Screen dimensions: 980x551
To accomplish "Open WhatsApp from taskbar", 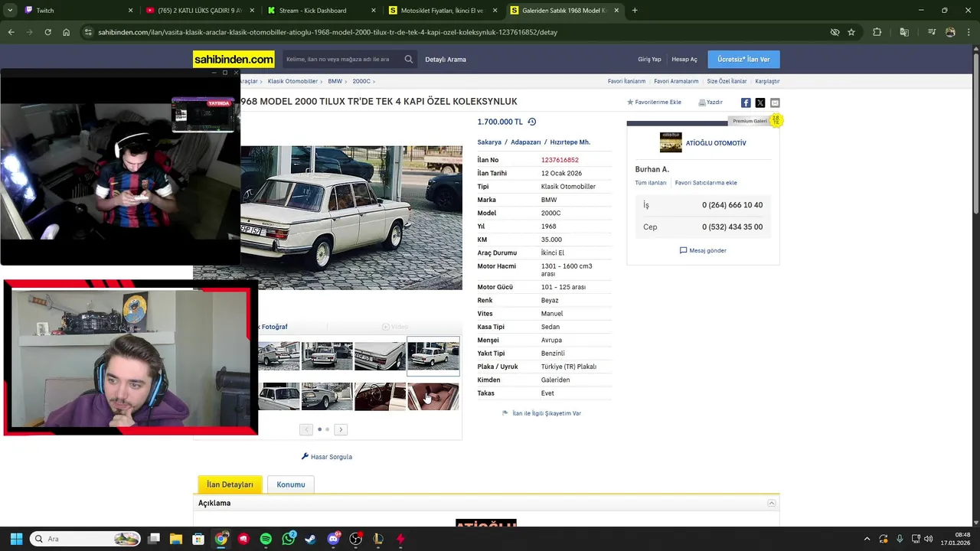I will pos(289,539).
